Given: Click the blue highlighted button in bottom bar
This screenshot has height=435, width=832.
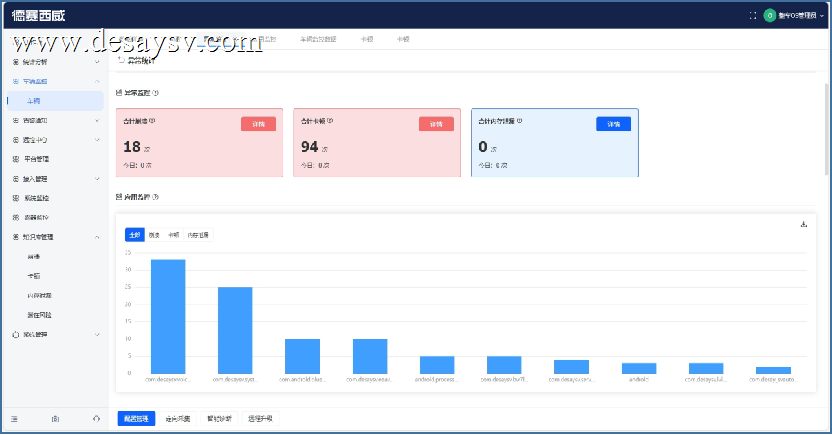Looking at the screenshot, I should [136, 419].
